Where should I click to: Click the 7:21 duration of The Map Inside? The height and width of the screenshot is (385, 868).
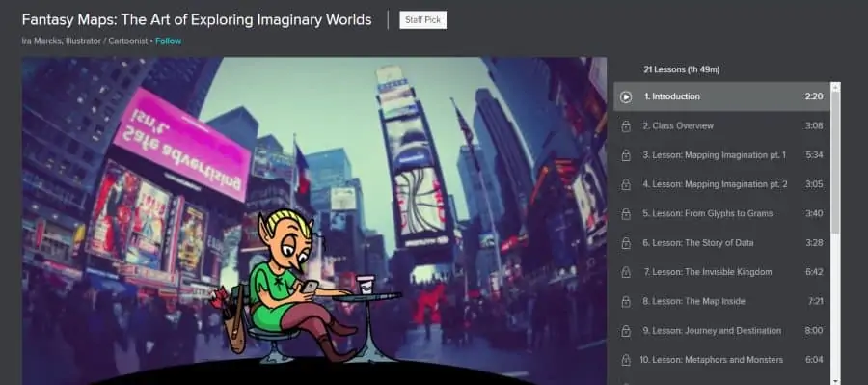click(815, 301)
